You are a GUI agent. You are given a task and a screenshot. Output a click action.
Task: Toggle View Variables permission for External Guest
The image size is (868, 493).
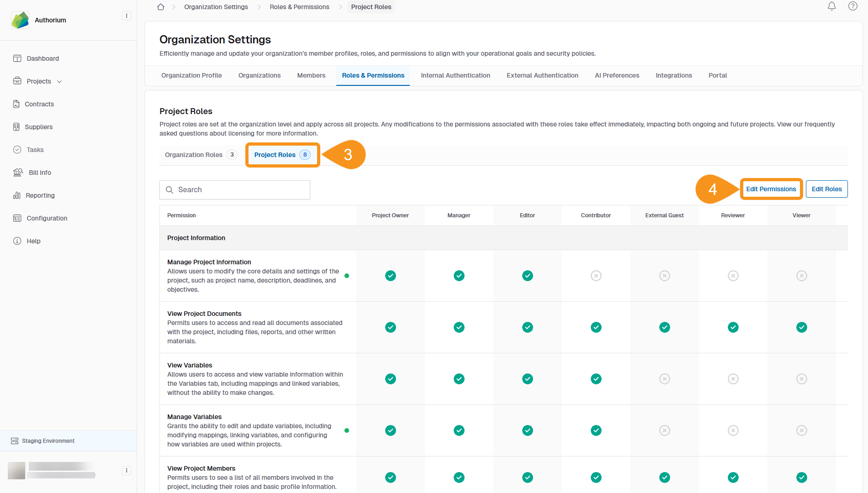point(664,379)
